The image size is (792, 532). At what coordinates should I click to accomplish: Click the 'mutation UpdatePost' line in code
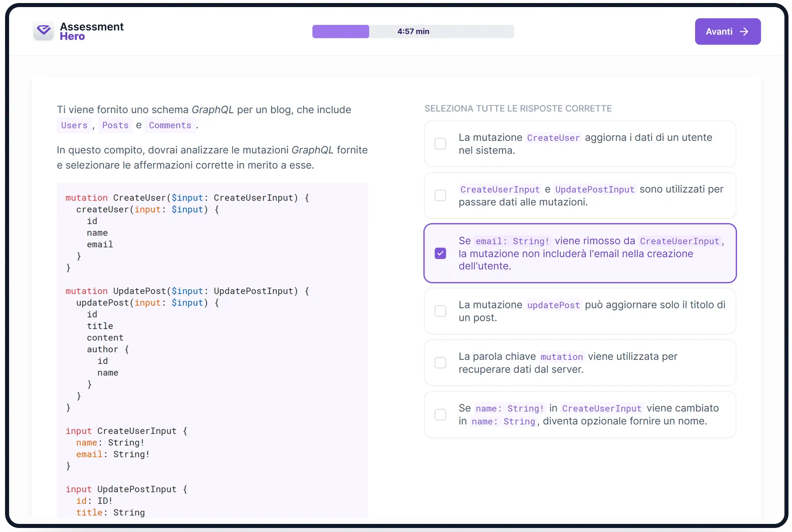(187, 291)
